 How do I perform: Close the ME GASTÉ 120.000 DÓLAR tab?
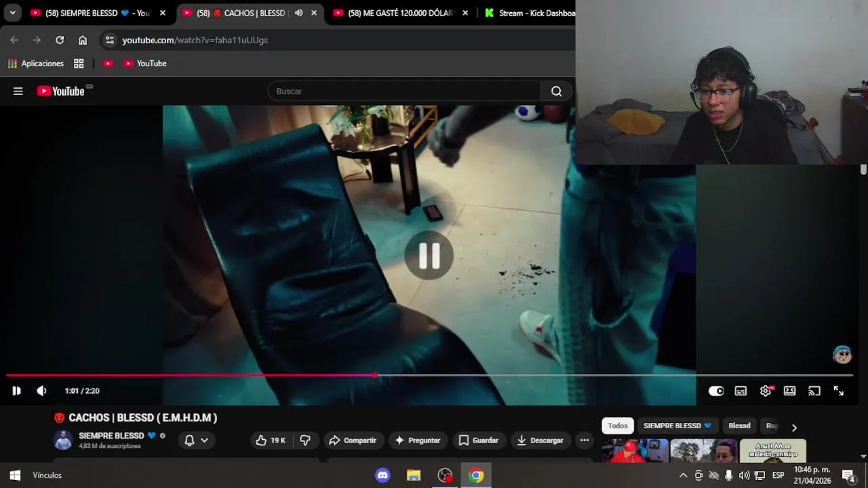pos(465,13)
